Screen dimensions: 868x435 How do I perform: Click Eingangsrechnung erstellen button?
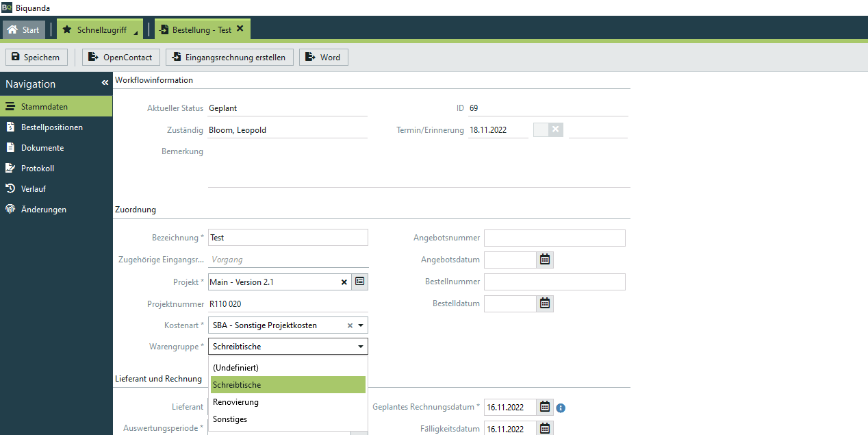point(230,58)
